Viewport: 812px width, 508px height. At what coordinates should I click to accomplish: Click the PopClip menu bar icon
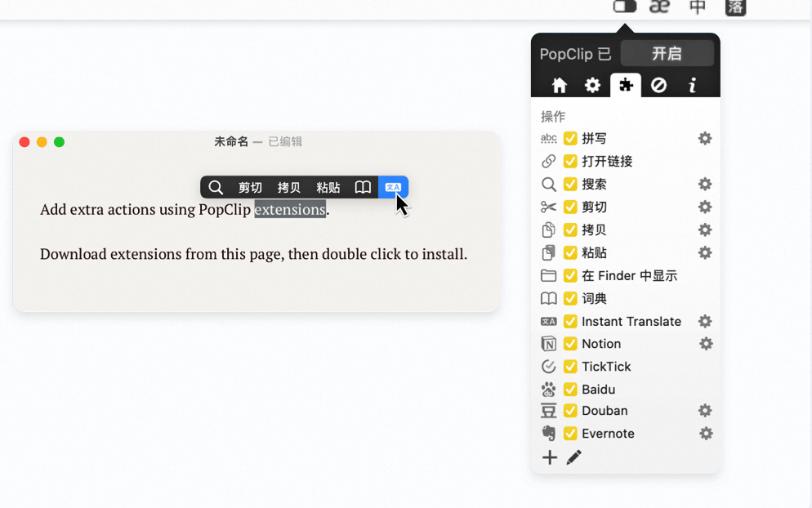point(625,7)
